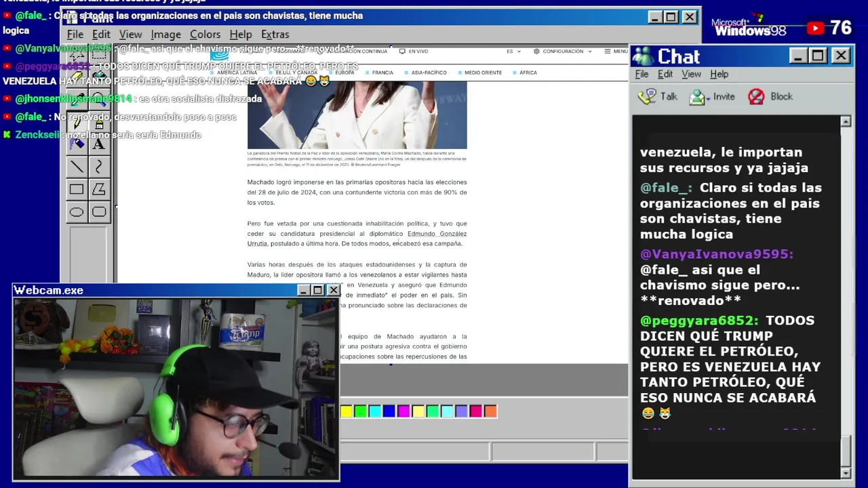Select the Text tool (A) in Paint

point(99,144)
